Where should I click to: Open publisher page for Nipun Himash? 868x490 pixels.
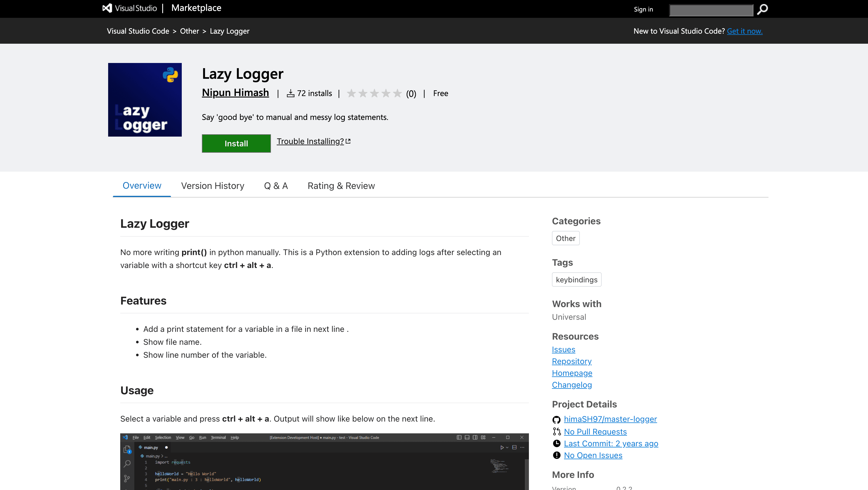click(x=235, y=93)
